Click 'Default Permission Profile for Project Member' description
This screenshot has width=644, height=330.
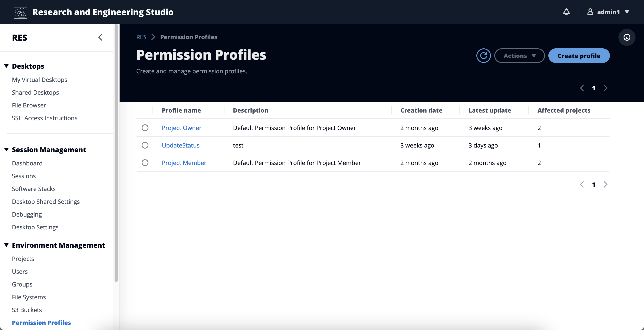[x=297, y=163]
